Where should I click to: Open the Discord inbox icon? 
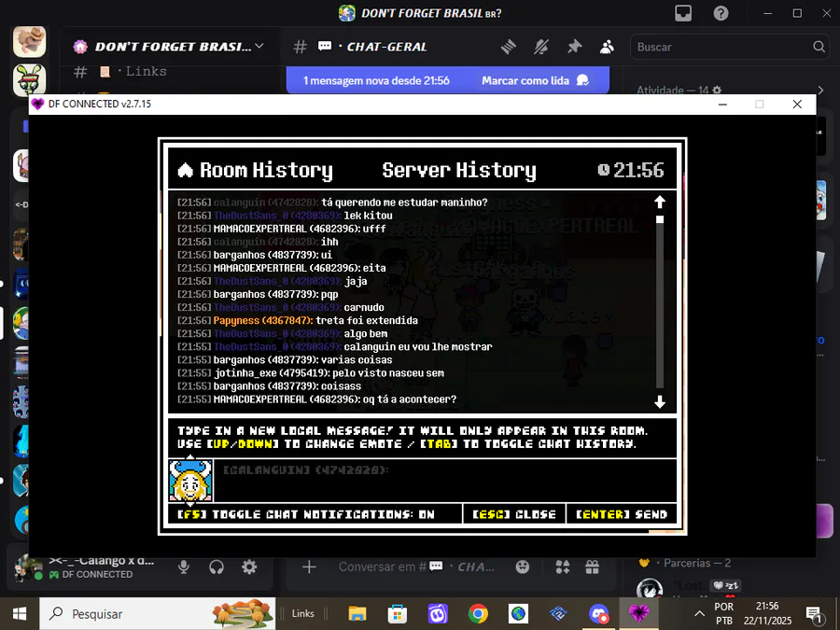(x=683, y=13)
